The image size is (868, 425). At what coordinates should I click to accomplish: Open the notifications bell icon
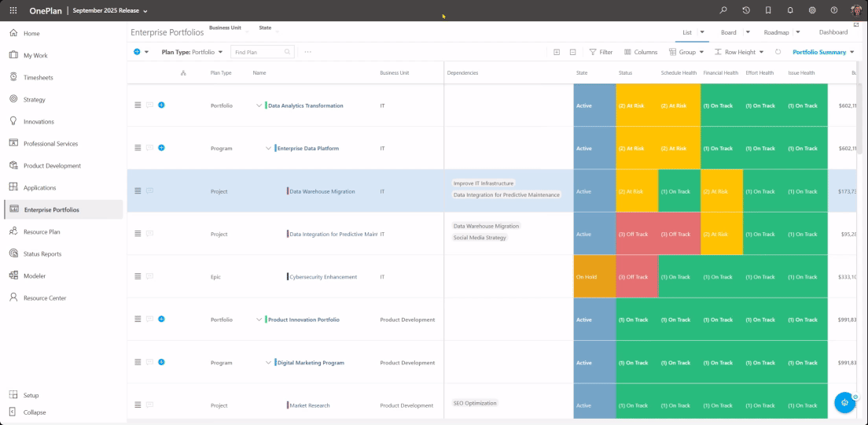790,10
